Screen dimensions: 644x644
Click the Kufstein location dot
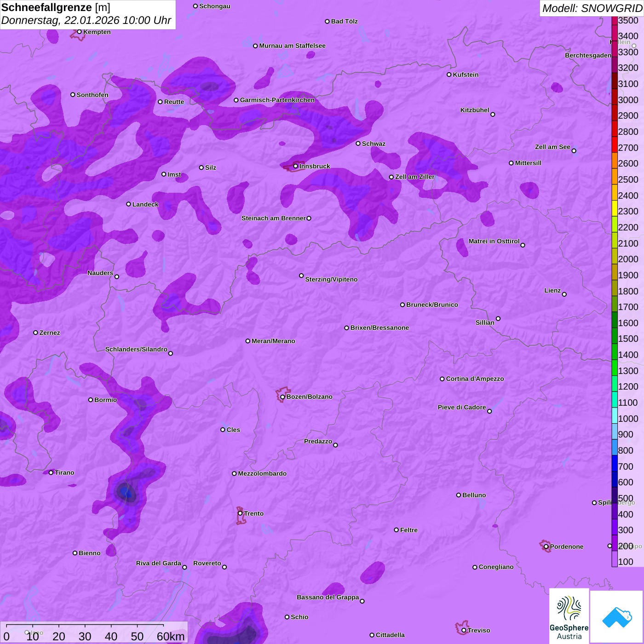tap(449, 75)
